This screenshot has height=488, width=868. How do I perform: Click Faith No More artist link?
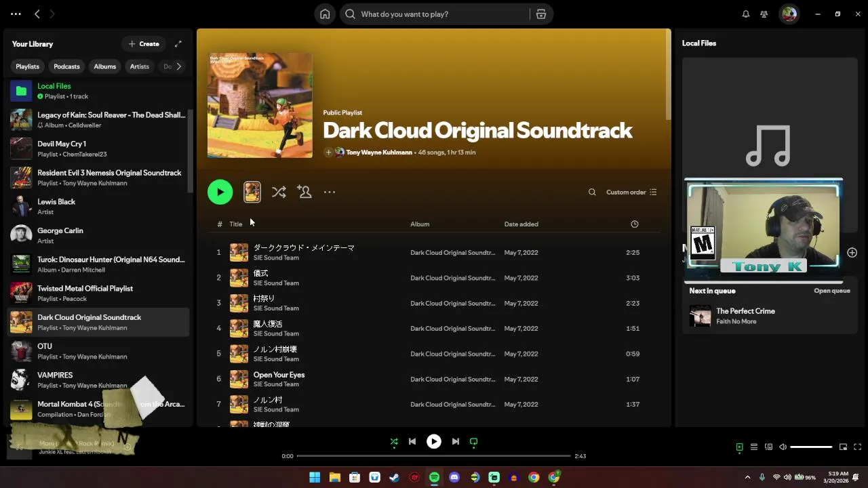click(x=736, y=321)
